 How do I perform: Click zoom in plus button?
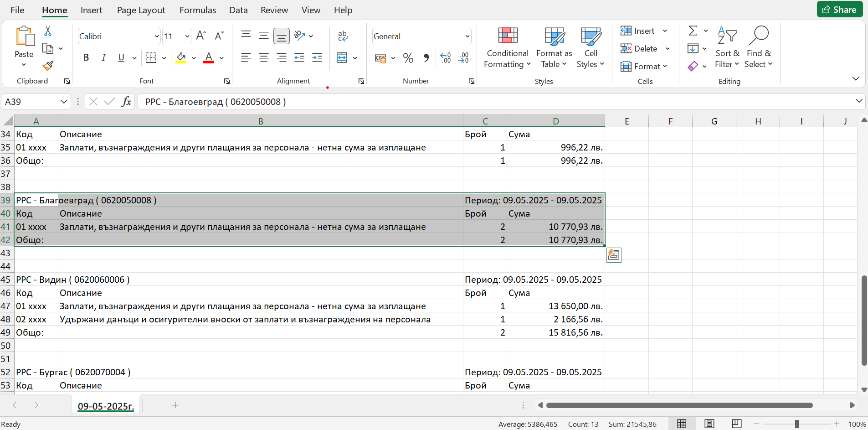pyautogui.click(x=837, y=424)
